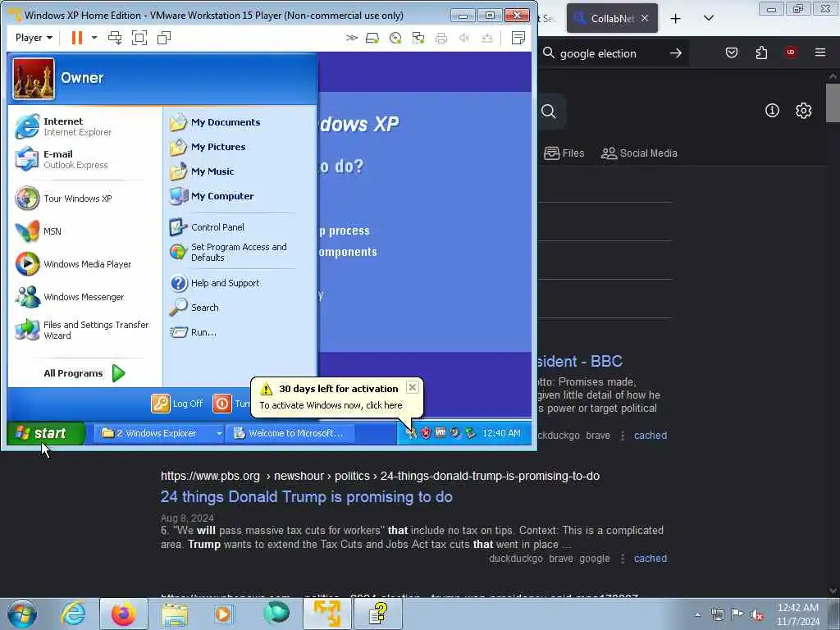Click the Log Off button

pos(177,404)
